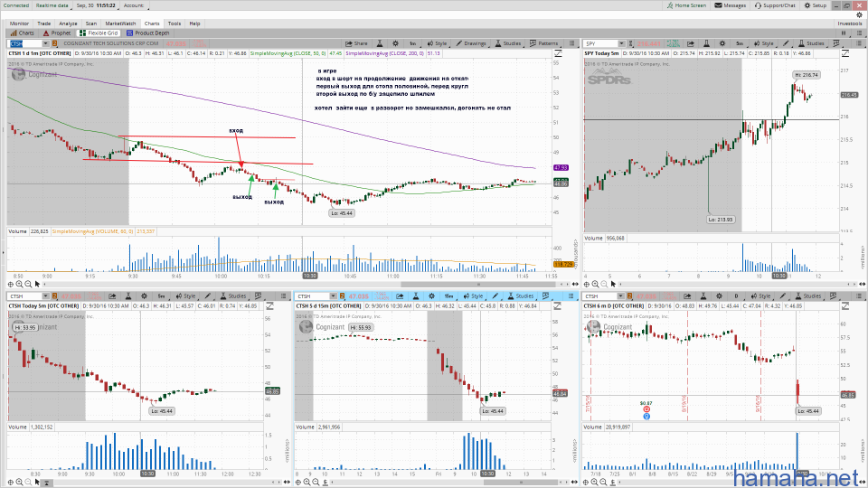This screenshot has height=488, width=868.
Task: Select Flexible Grid sub-tab
Action: [x=99, y=33]
